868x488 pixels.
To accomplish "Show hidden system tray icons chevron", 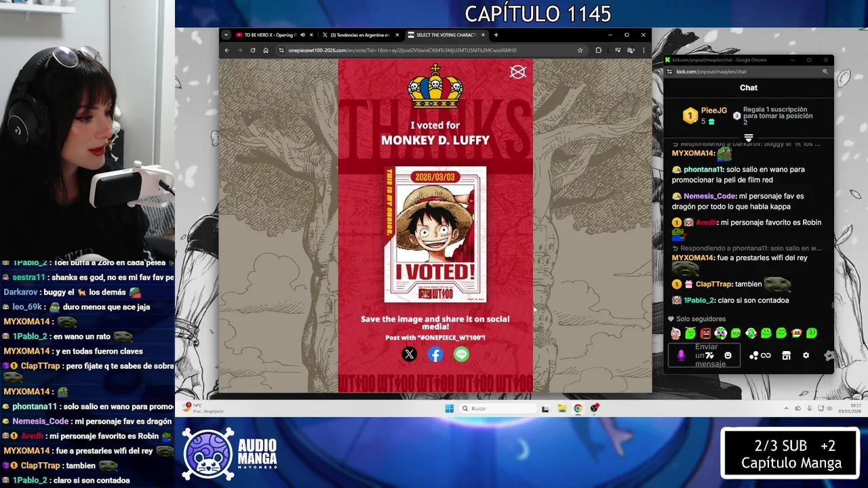I will [787, 408].
